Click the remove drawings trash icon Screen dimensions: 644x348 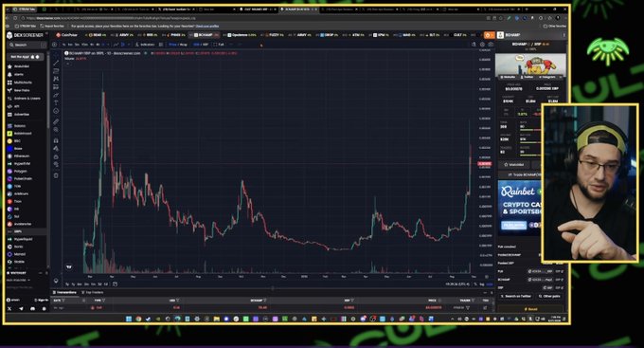coord(56,175)
